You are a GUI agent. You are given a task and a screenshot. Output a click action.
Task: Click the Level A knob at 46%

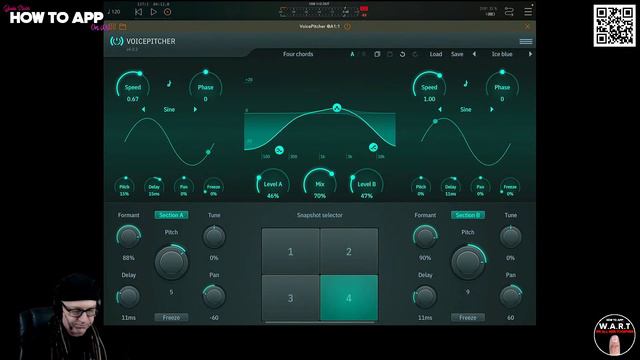pos(273,184)
